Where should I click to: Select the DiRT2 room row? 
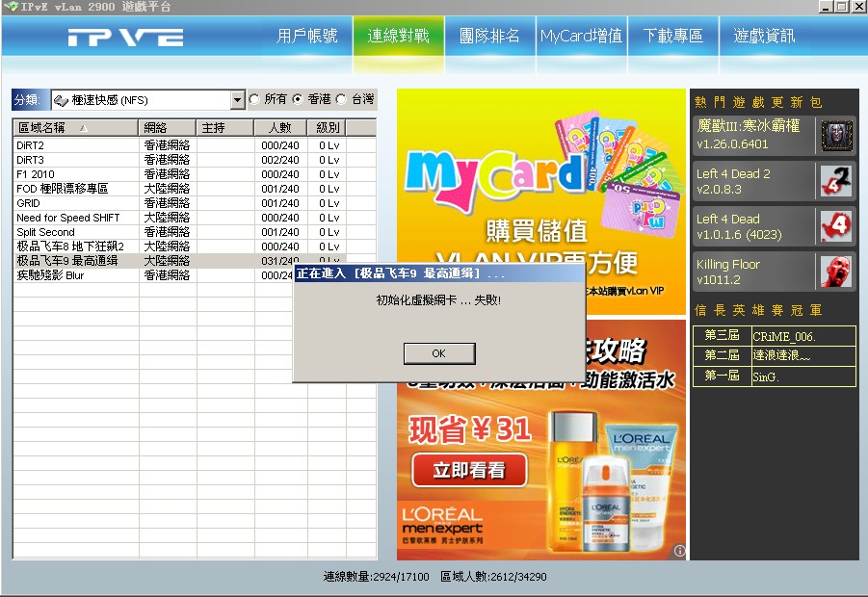pyautogui.click(x=195, y=145)
